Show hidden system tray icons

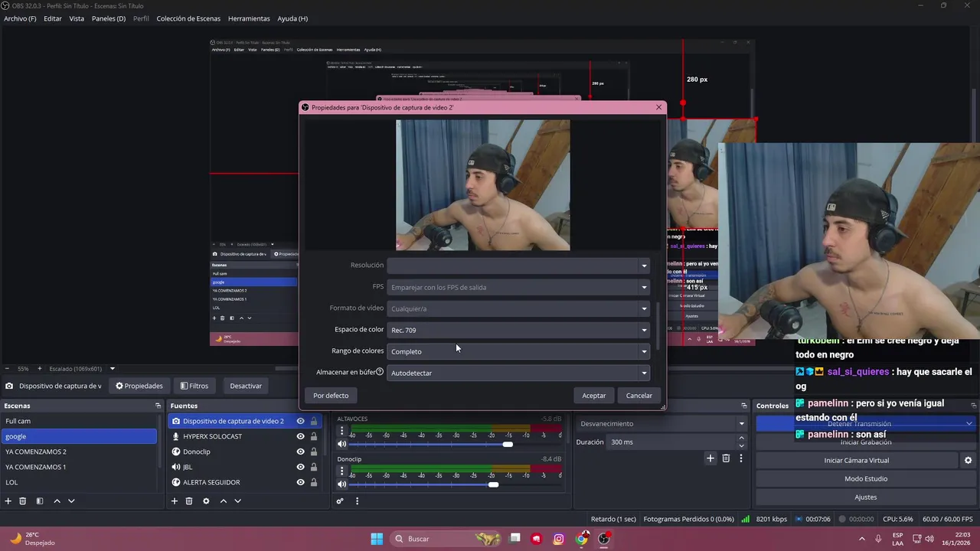click(x=862, y=539)
